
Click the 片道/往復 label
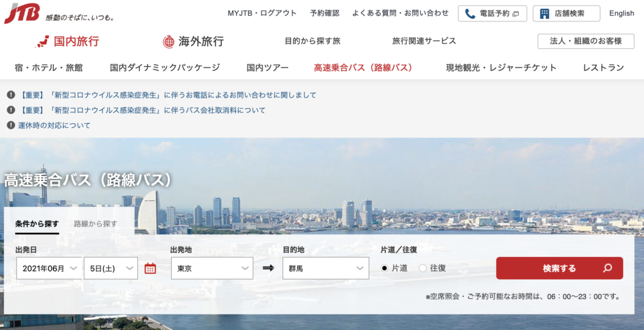(399, 249)
